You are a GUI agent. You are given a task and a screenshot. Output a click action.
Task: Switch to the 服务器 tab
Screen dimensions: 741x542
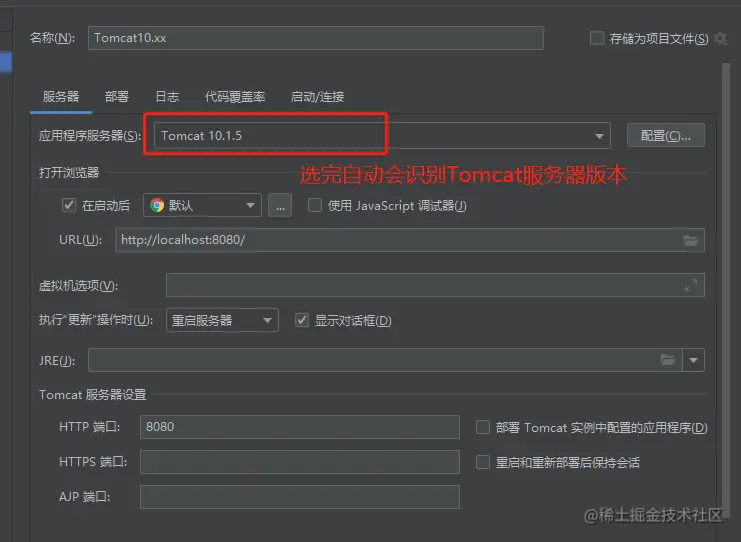coord(61,97)
